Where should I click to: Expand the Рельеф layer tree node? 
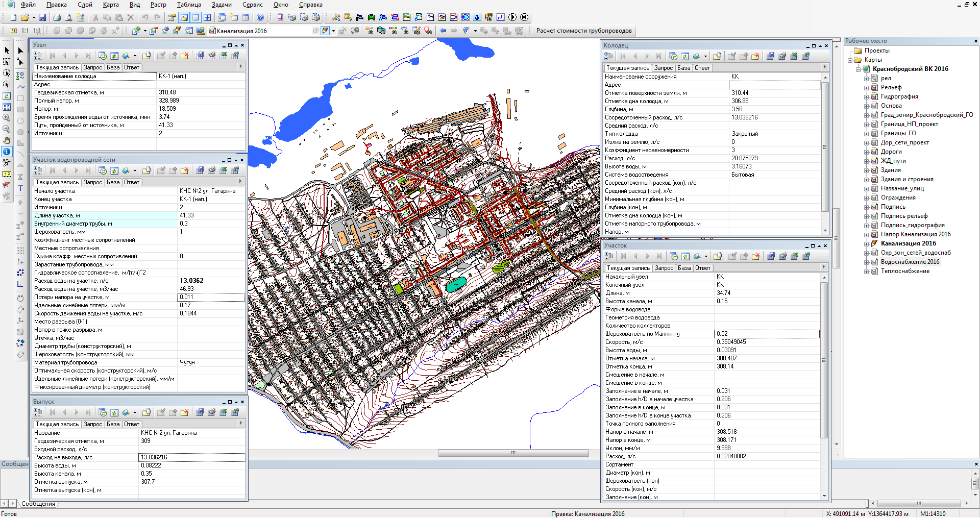(866, 87)
